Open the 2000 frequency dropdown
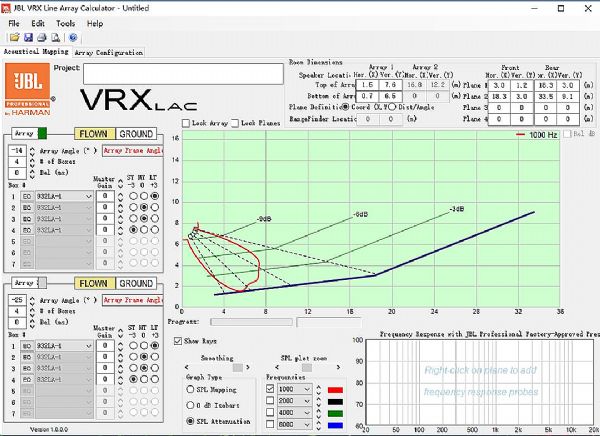 tap(307, 401)
